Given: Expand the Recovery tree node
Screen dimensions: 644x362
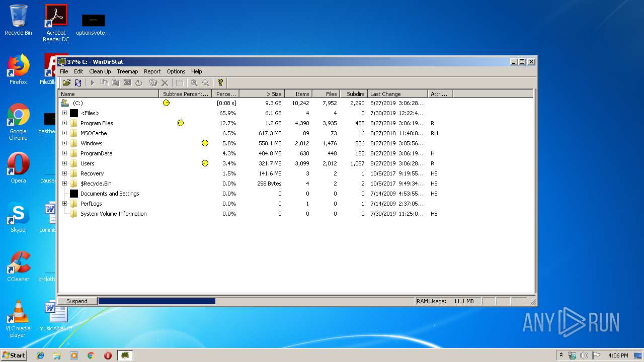Looking at the screenshot, I should point(64,173).
